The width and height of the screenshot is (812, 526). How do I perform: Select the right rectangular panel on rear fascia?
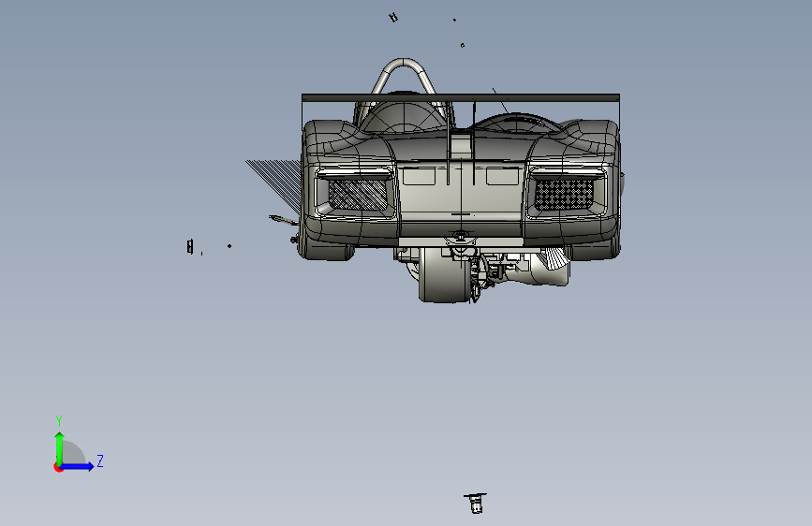[502, 176]
